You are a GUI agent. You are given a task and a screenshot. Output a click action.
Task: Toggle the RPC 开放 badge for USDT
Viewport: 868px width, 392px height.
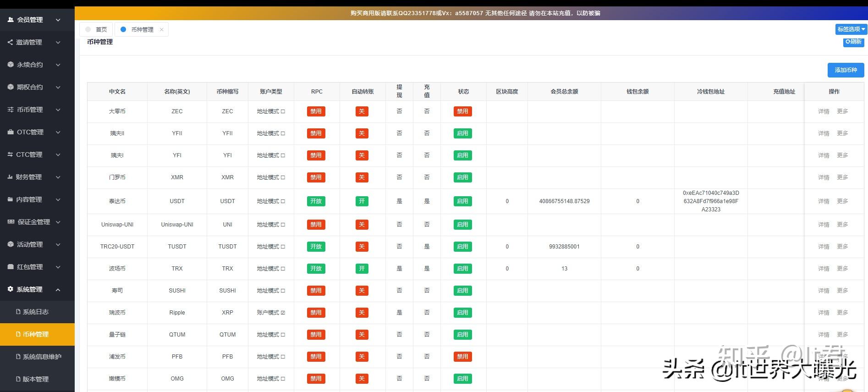pos(316,201)
